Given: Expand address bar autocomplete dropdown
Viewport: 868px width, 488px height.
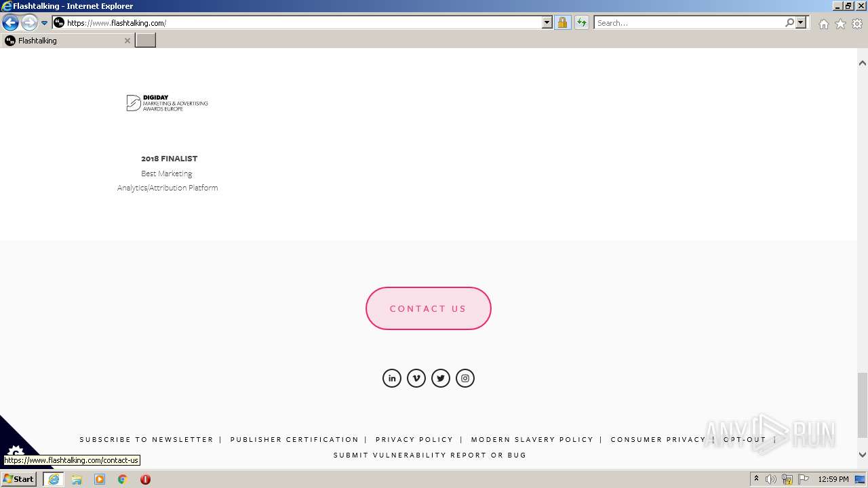Looking at the screenshot, I should [x=547, y=23].
